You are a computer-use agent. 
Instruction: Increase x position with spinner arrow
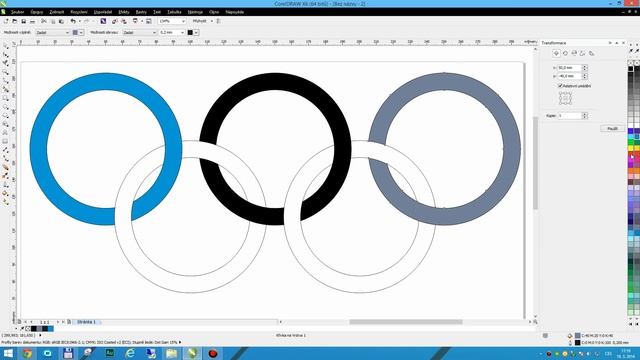(585, 66)
